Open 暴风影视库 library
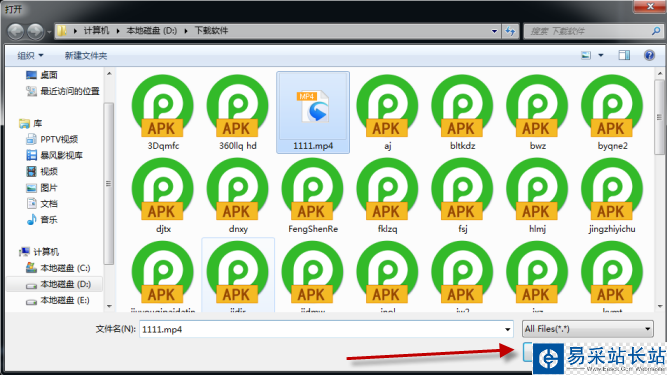667x375 pixels. point(54,156)
